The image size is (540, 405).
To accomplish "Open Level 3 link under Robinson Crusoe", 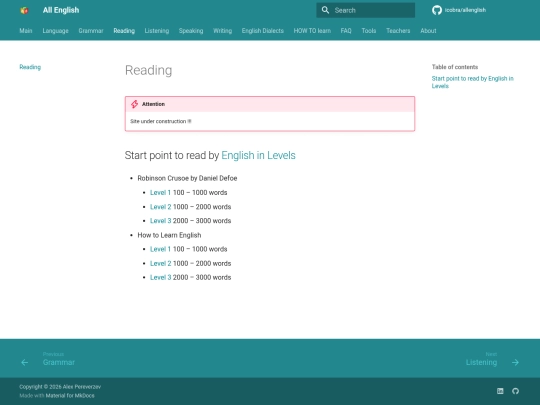I will [160, 221].
